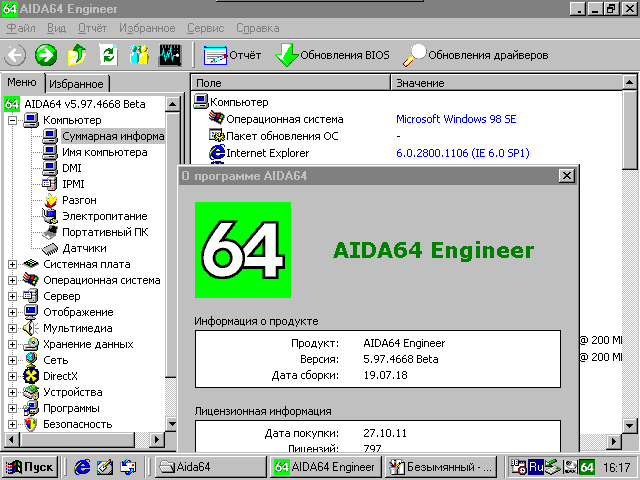640x480 pixels.
Task: Collapse the Компьютер tree node
Action: click(13, 120)
